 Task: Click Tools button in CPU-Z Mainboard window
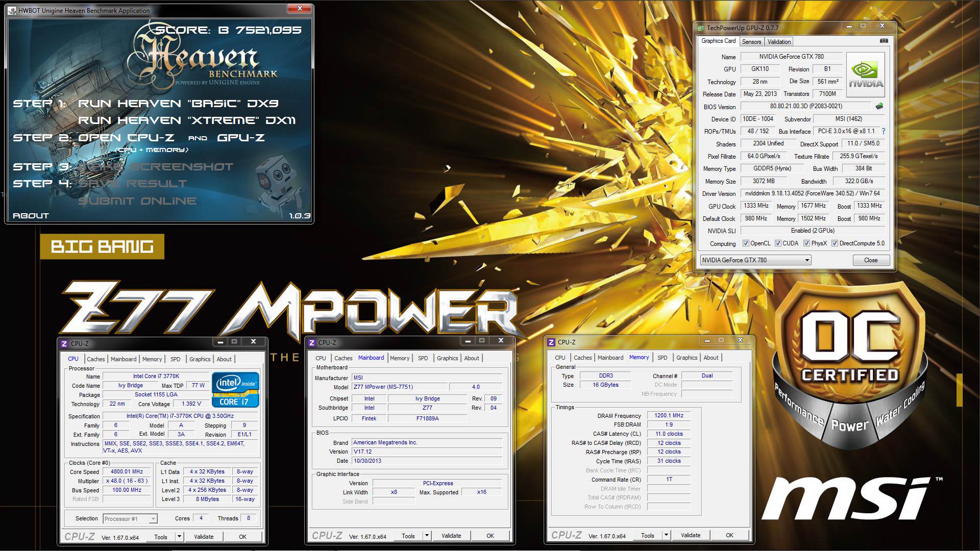(x=408, y=536)
